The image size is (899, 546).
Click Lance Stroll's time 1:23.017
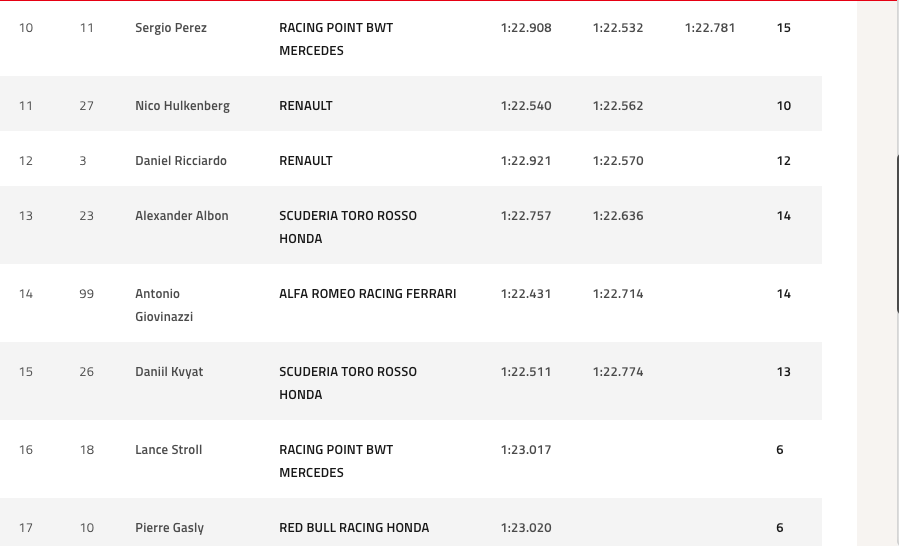tap(526, 450)
